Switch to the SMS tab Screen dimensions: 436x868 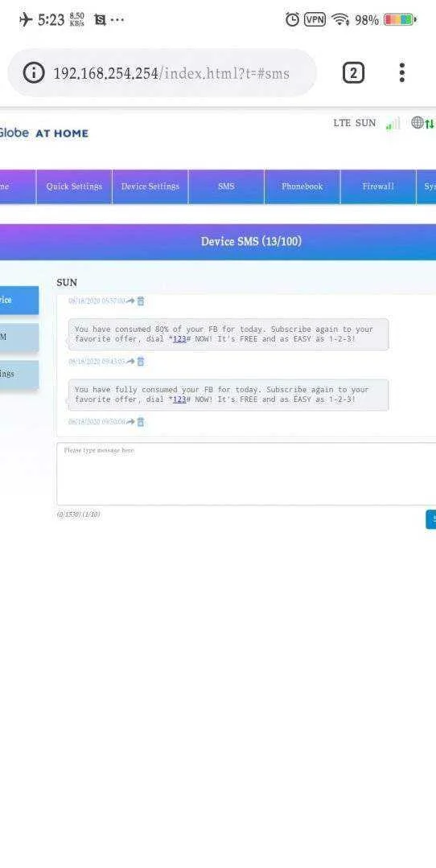point(226,186)
